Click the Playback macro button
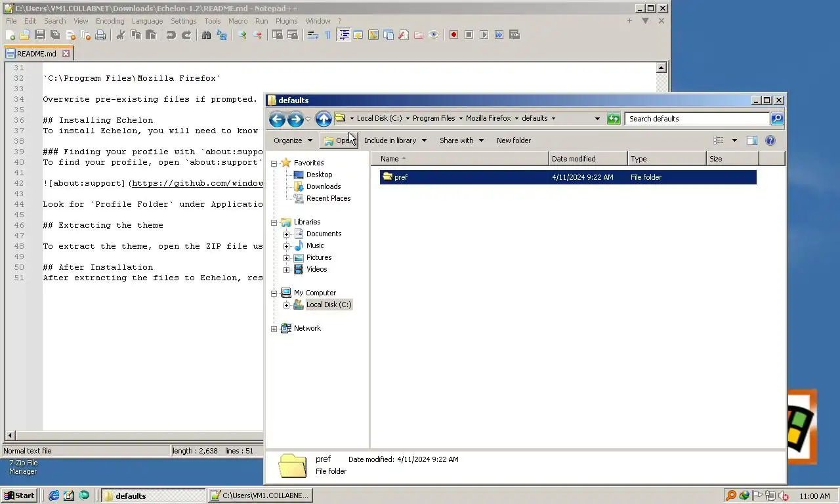Viewport: 840px width, 504px height. click(484, 35)
